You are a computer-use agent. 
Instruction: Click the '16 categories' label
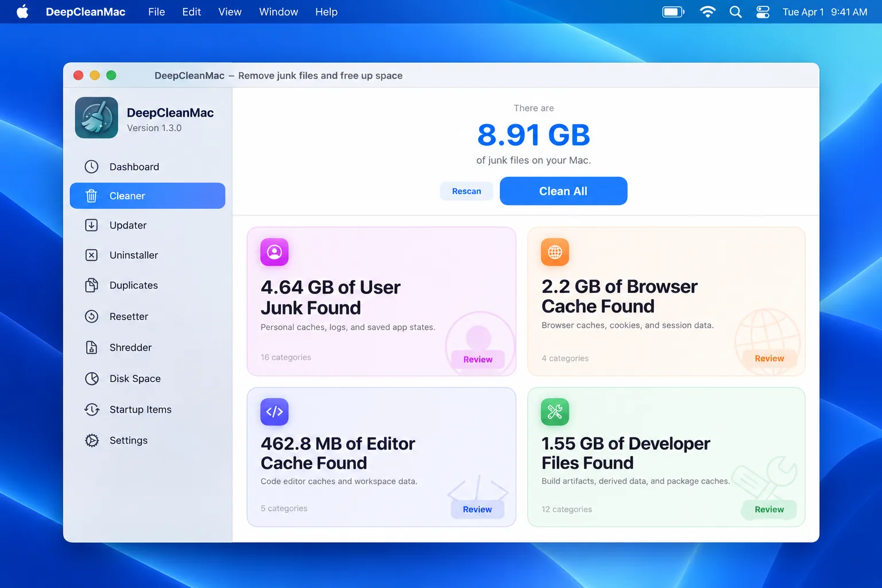click(x=286, y=357)
